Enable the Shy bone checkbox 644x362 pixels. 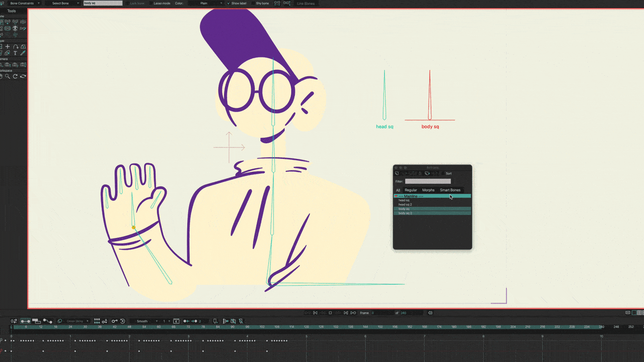coord(253,3)
